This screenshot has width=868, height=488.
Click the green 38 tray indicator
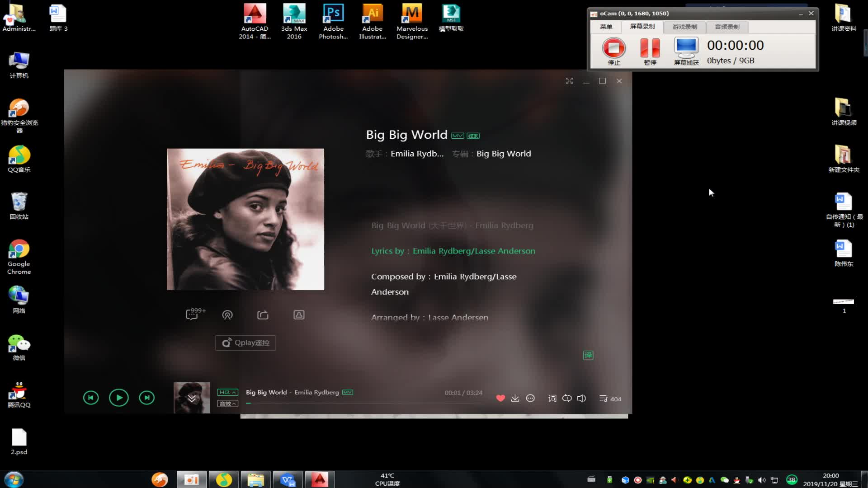coord(792,480)
